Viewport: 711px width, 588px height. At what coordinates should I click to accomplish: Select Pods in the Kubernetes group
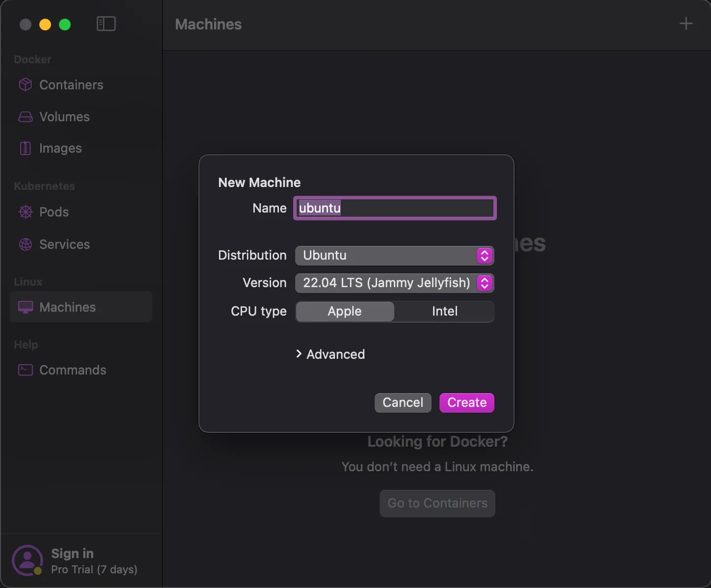pos(81,212)
